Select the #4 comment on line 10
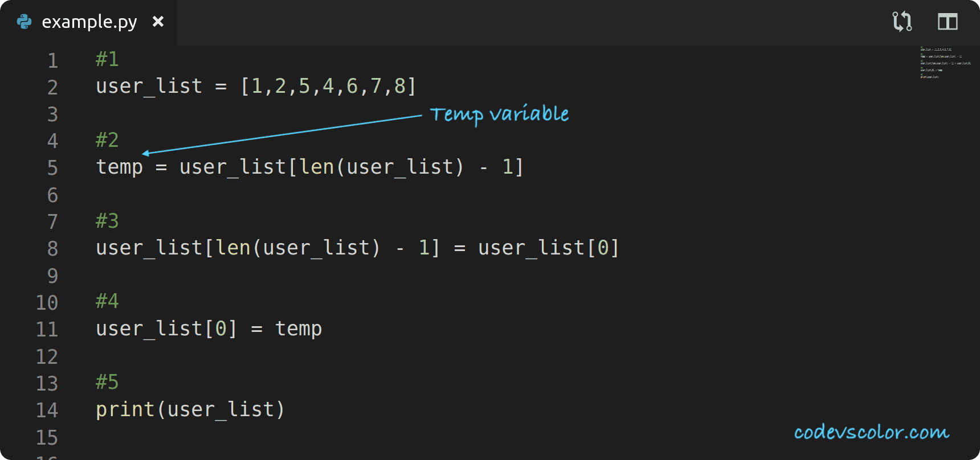 coord(107,301)
